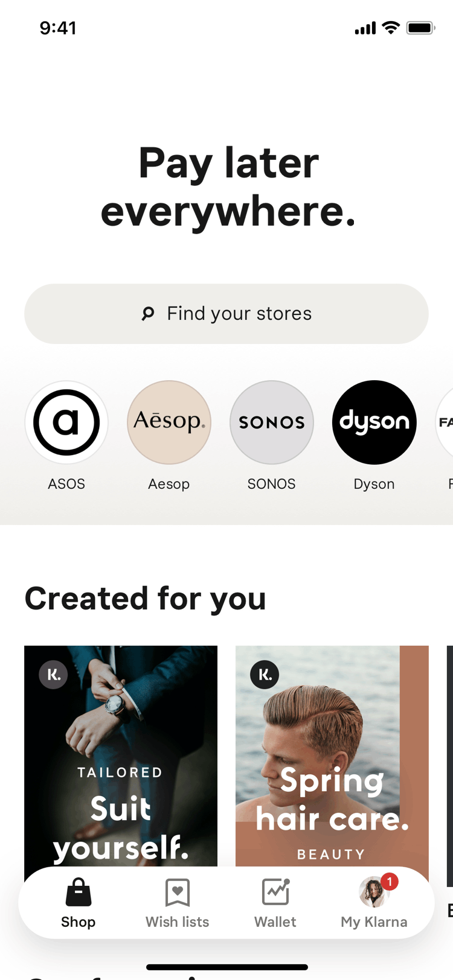Click the Klarna badge on hair care card
The height and width of the screenshot is (980, 453).
click(x=265, y=675)
